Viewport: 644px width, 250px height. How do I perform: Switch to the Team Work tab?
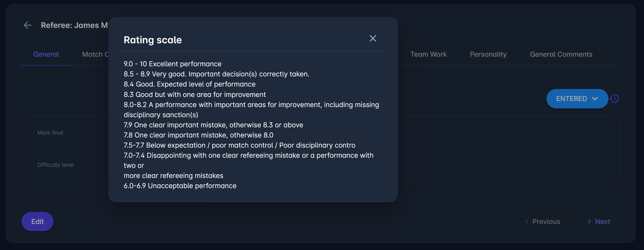click(x=428, y=54)
